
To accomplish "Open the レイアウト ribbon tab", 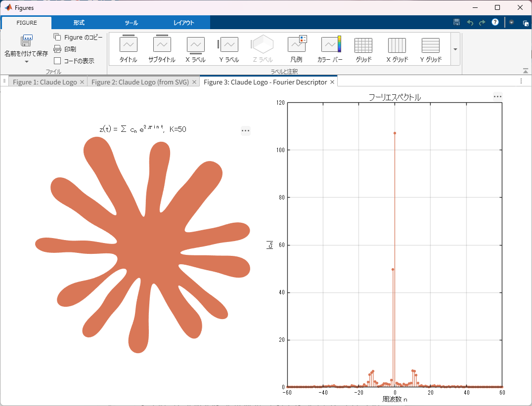I will (183, 23).
